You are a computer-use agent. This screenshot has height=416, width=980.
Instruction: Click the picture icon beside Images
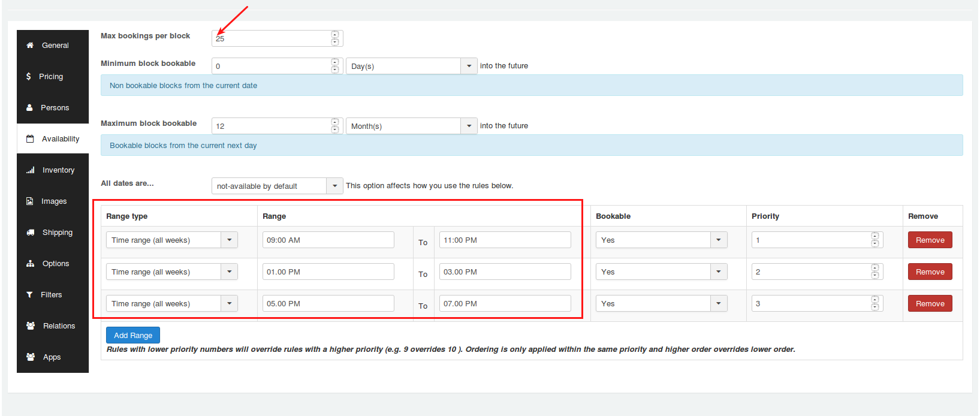[30, 201]
